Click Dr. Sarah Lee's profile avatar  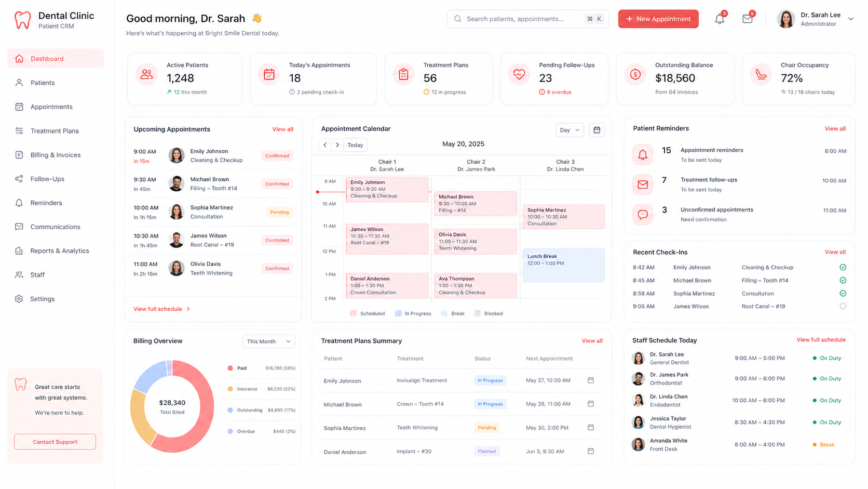(x=786, y=19)
